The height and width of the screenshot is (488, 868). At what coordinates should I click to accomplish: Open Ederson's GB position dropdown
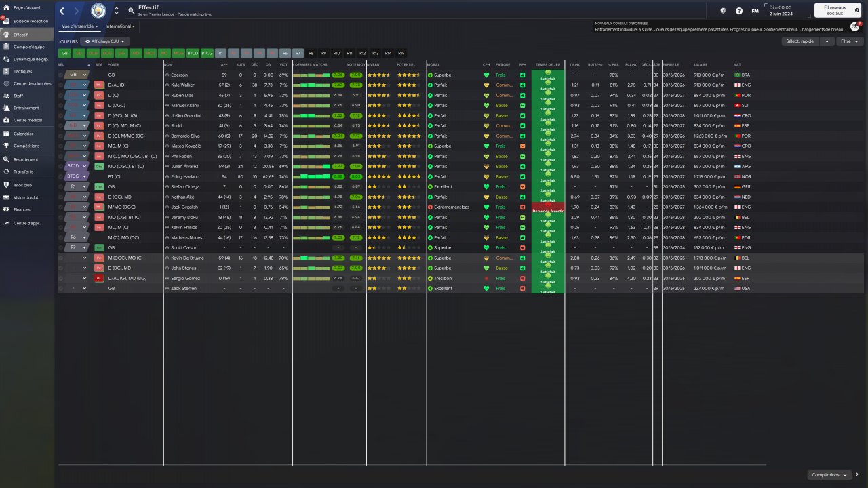coord(77,75)
